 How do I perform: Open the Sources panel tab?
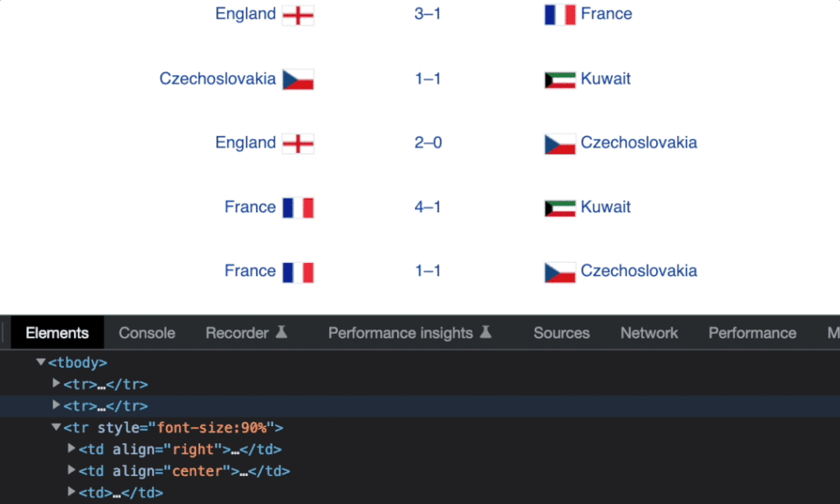click(x=561, y=333)
